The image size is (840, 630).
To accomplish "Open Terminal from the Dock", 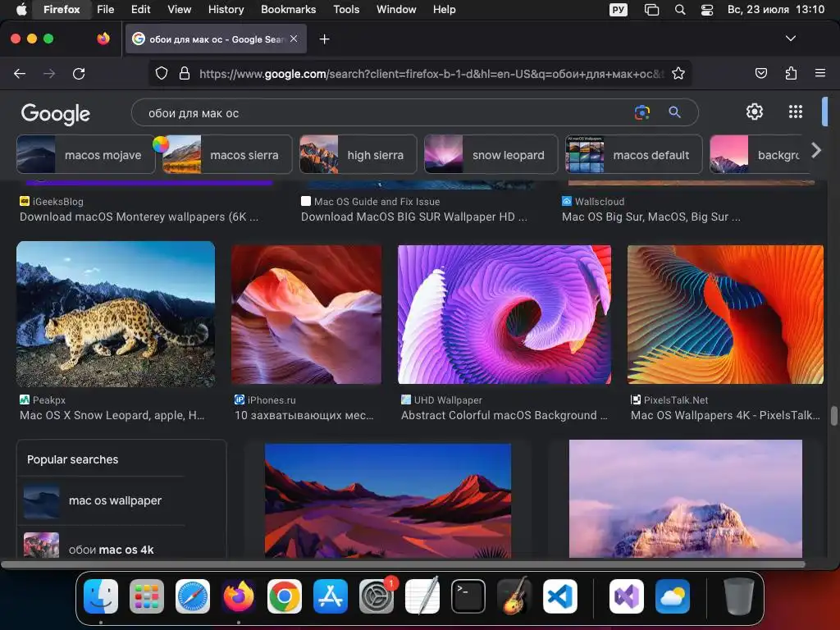I will (468, 596).
